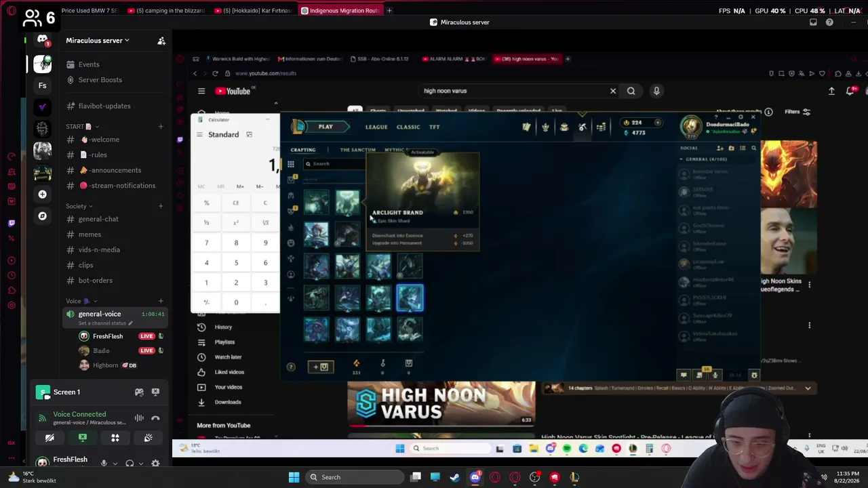Click the League client grid view icon

pos(290,164)
